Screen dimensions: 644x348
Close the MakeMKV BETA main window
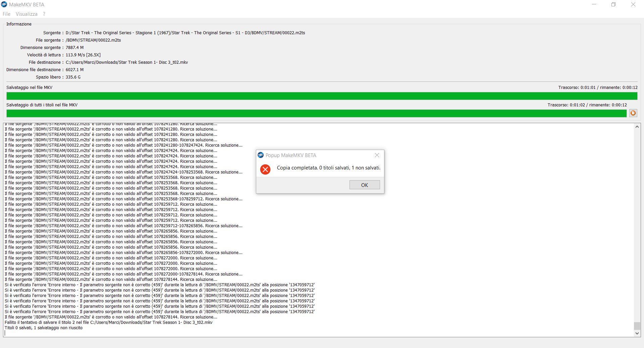tap(633, 4)
